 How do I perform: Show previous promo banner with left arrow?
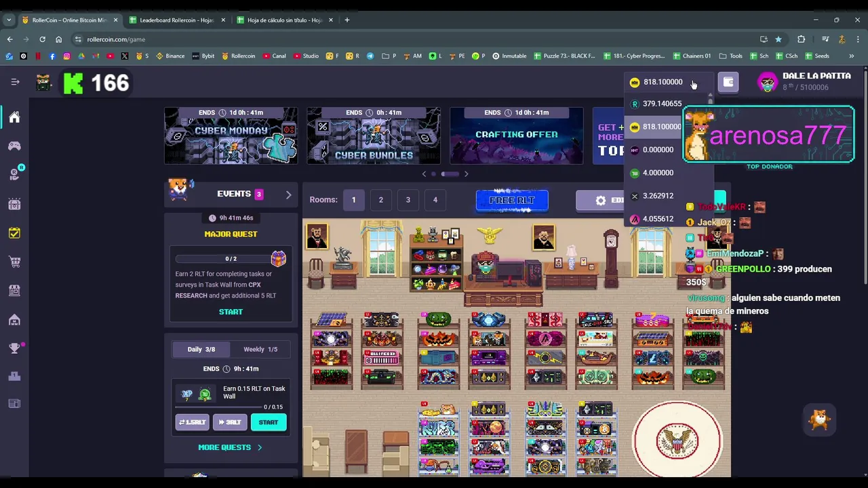tap(425, 174)
